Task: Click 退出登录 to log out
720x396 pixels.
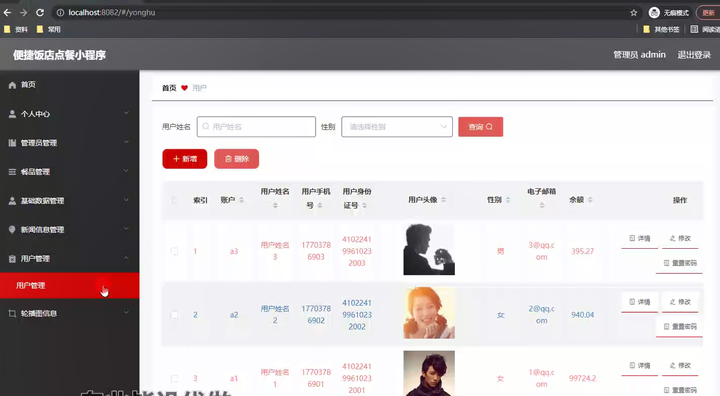Action: click(x=694, y=55)
